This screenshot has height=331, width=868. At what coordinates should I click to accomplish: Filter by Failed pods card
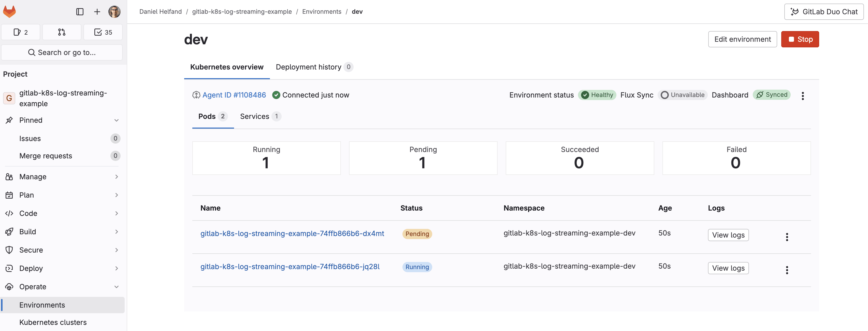736,158
